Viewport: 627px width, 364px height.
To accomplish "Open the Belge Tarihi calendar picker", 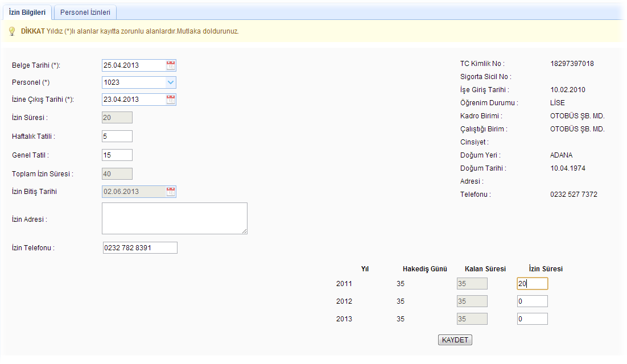I will click(x=171, y=65).
